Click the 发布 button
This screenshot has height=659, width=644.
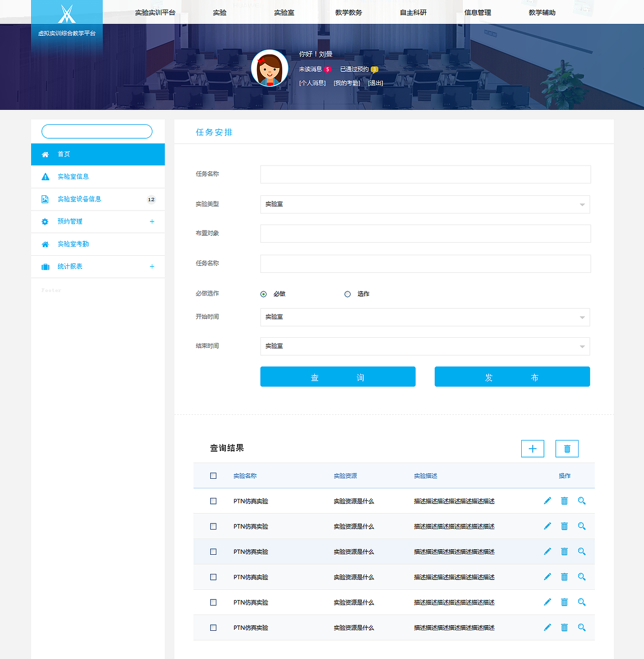point(512,377)
